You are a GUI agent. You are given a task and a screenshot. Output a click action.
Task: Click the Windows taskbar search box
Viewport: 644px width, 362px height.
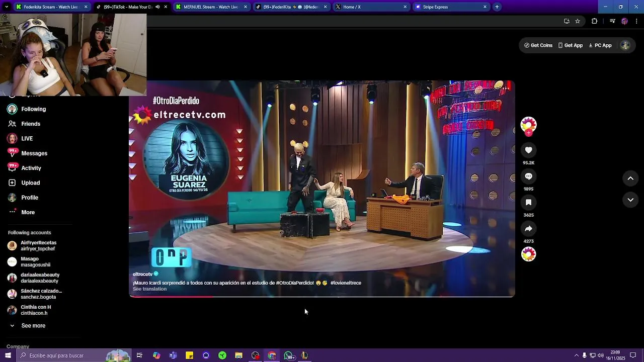tap(74, 355)
